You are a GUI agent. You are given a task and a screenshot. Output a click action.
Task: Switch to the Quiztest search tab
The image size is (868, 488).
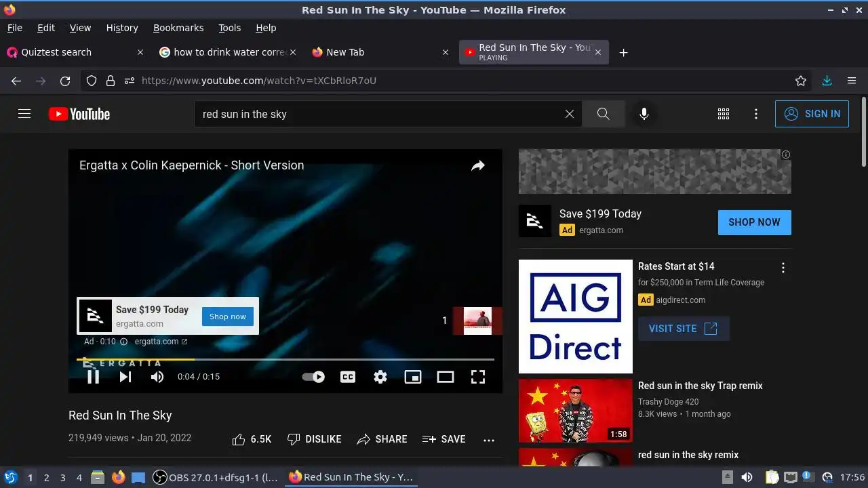(75, 52)
